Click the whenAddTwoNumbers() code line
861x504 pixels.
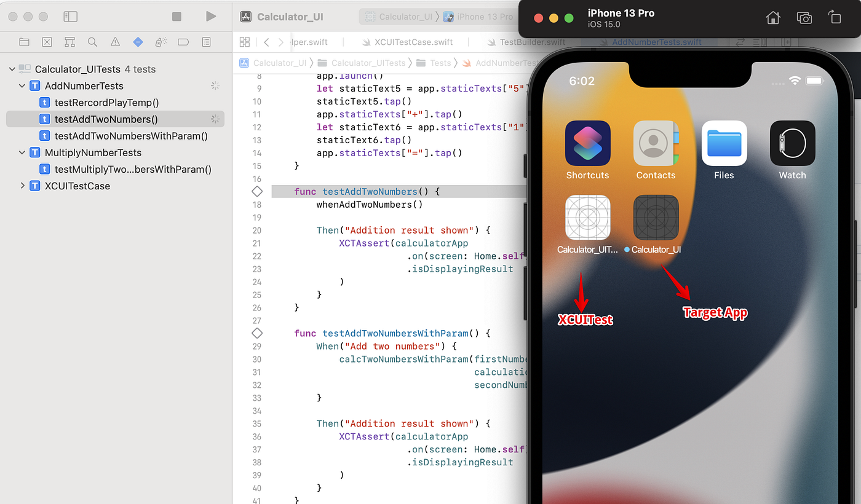coord(370,205)
